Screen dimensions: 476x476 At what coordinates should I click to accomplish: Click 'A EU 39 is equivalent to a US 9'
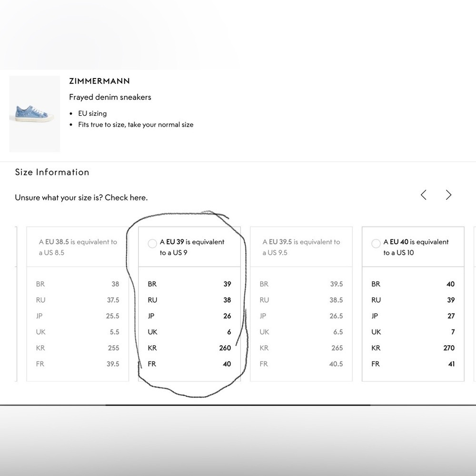pyautogui.click(x=192, y=247)
